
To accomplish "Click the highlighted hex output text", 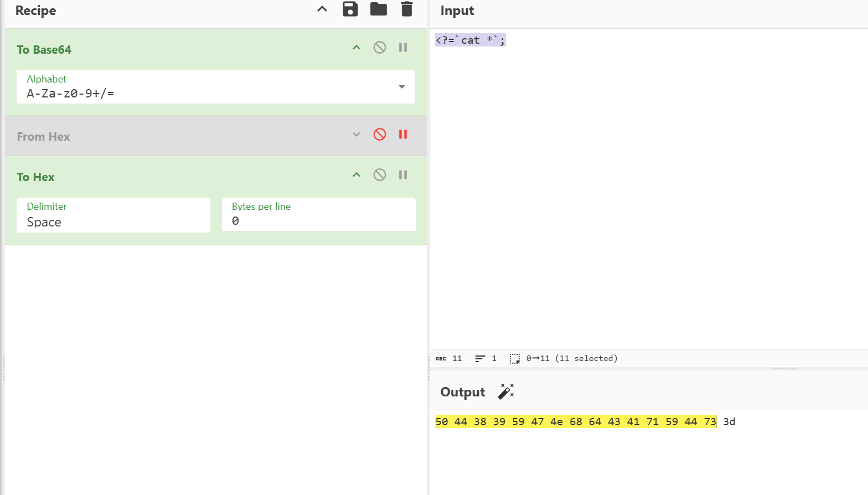I will (576, 422).
